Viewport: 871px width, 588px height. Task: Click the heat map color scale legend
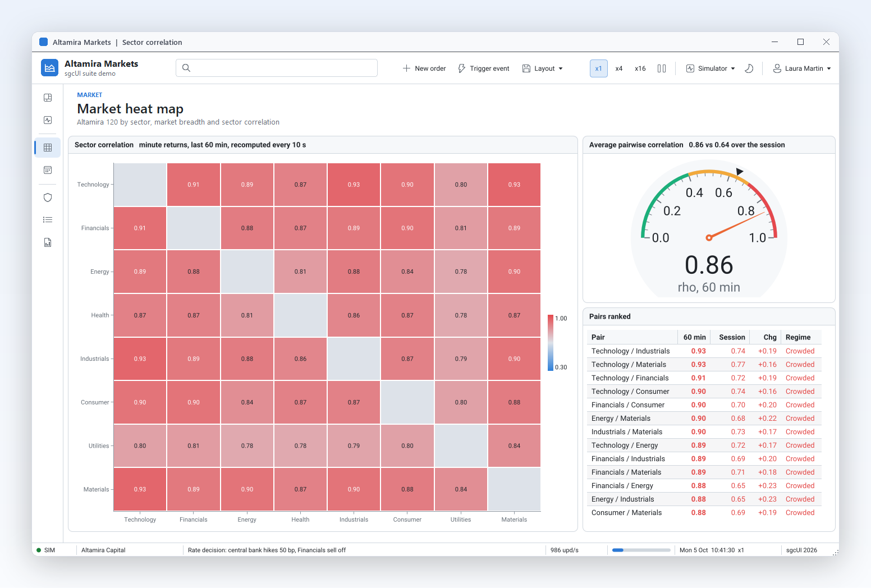[551, 343]
